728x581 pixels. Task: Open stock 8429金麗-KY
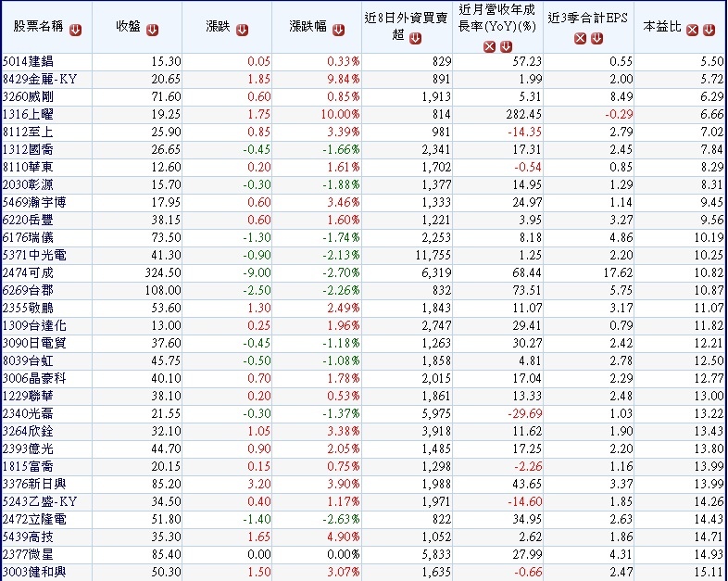[x=40, y=79]
